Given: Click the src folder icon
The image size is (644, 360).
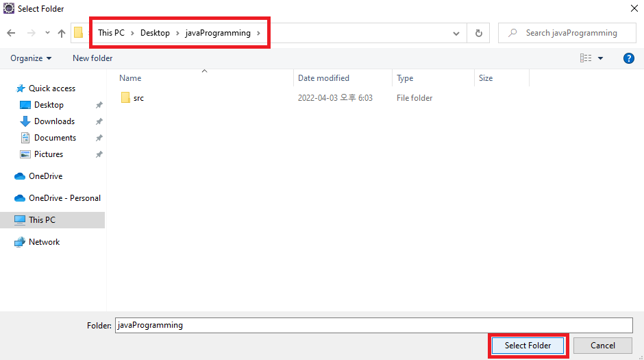Looking at the screenshot, I should tap(125, 98).
